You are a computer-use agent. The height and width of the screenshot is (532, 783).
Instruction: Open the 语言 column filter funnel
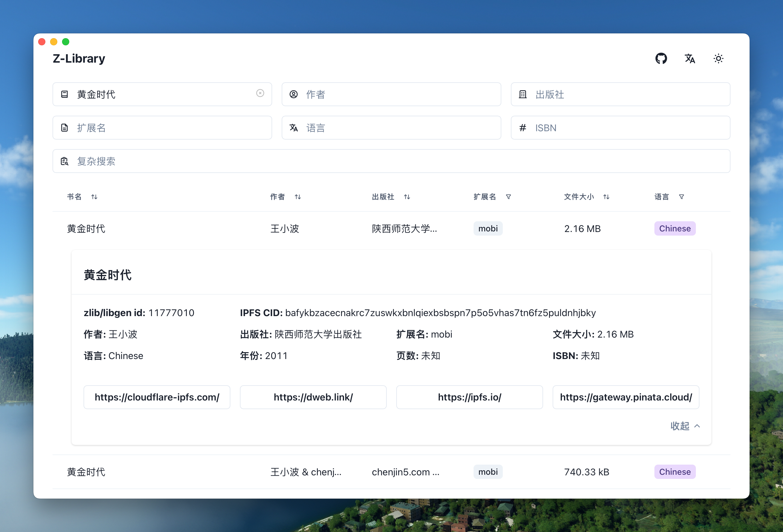pos(681,197)
